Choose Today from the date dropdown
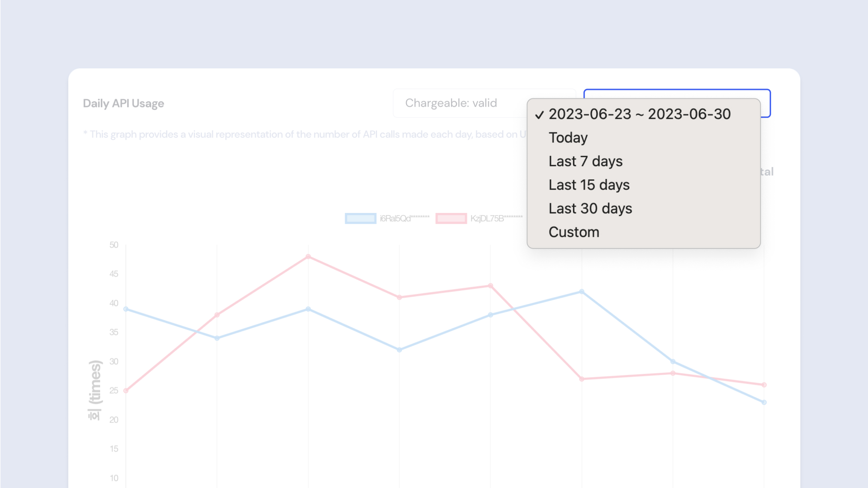Viewport: 868px width, 488px height. tap(643, 138)
